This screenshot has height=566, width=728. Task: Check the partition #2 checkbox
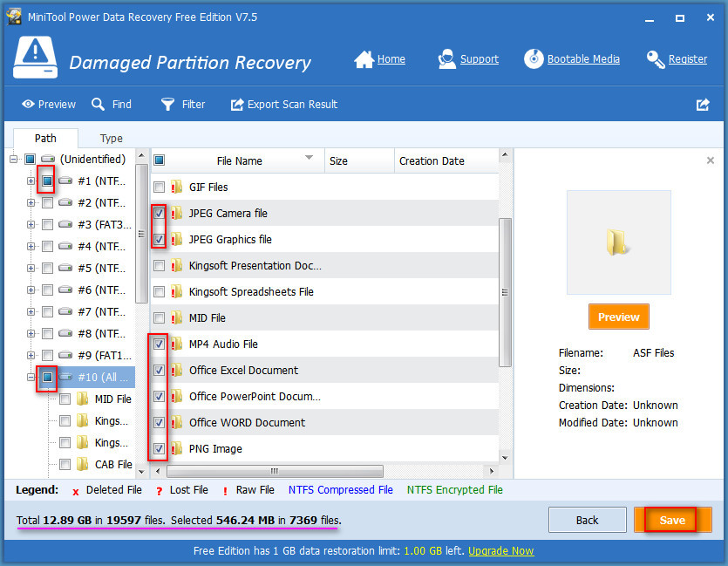[x=47, y=202]
